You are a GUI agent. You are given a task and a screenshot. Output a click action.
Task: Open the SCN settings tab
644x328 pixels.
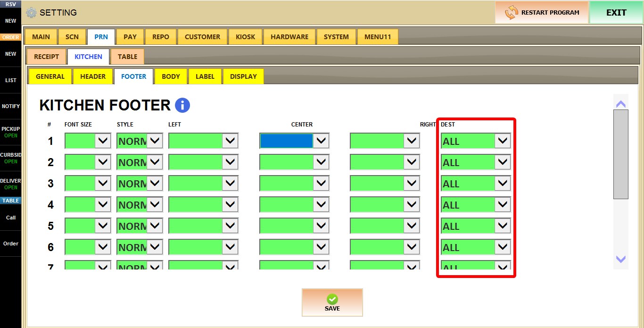click(72, 37)
